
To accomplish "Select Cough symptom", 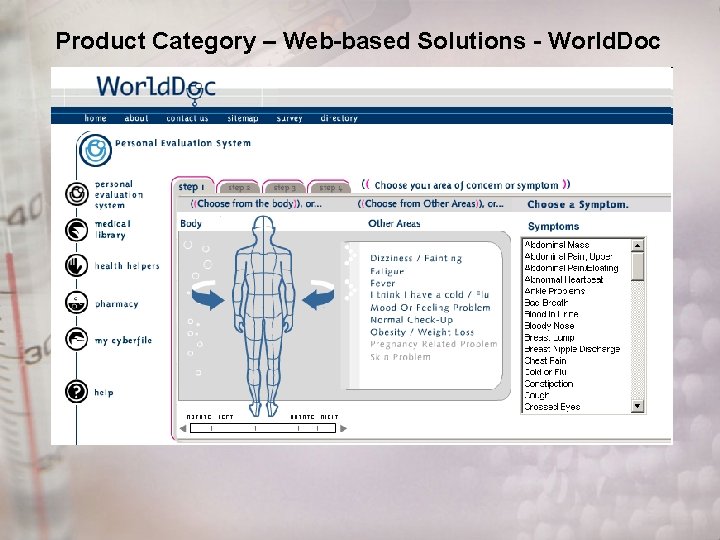I will (537, 395).
